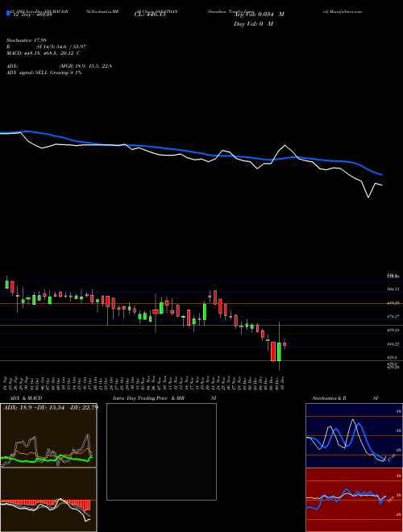Click the 'Day Vol: 0 M' text
This screenshot has height=532, width=403.
(253, 24)
